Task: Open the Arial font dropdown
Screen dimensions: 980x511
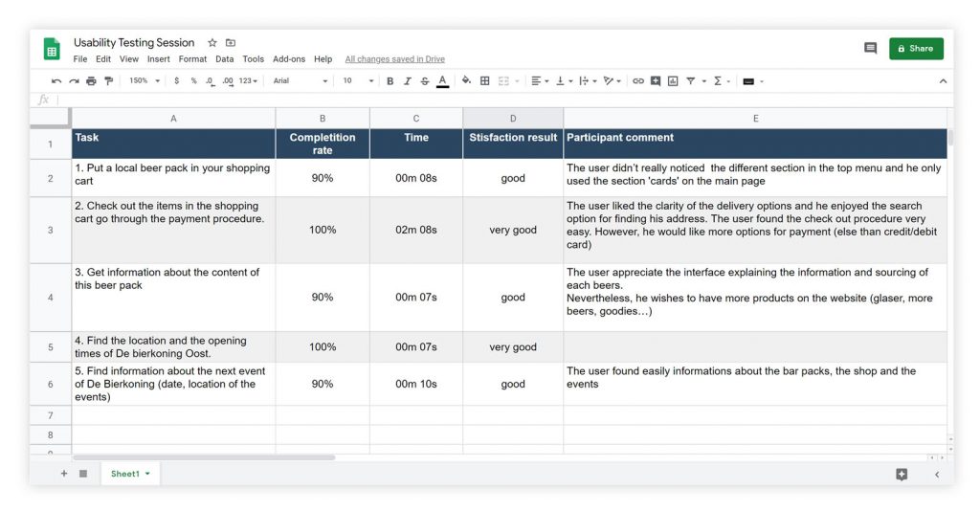Action: click(x=300, y=81)
